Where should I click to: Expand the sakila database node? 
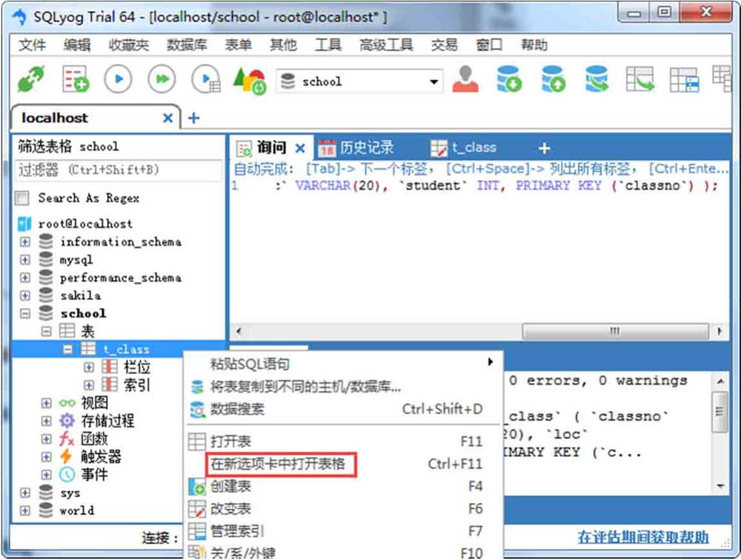[25, 296]
